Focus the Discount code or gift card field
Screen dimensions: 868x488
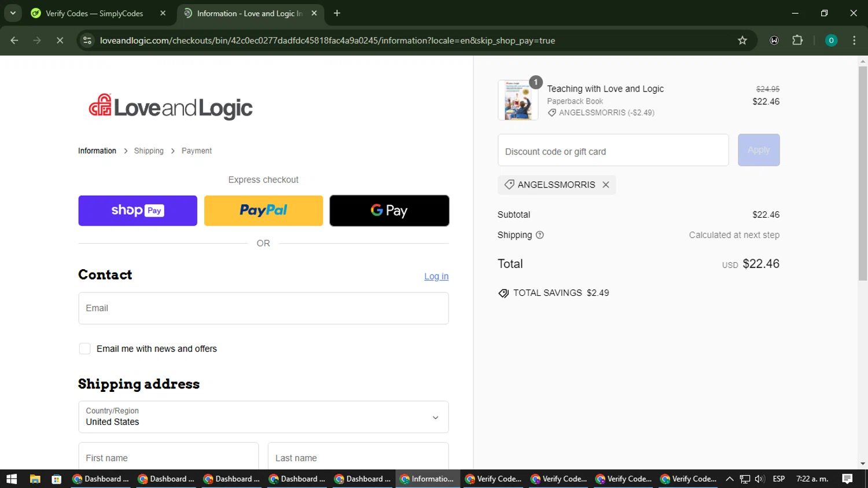pyautogui.click(x=613, y=151)
